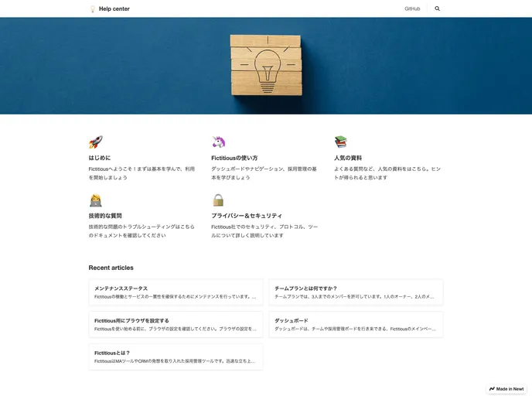Image resolution: width=532 pixels, height=396 pixels.
Task: Open the Fictitiousの使い方 category heading
Action: 234,158
